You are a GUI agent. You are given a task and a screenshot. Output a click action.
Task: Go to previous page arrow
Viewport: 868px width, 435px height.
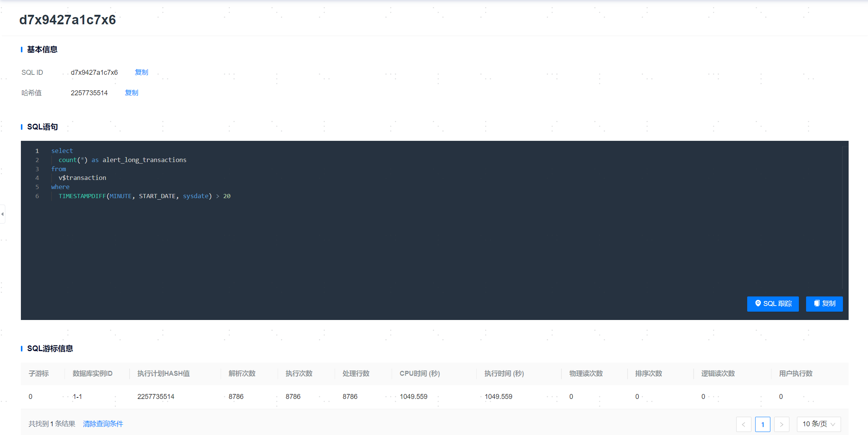(743, 424)
